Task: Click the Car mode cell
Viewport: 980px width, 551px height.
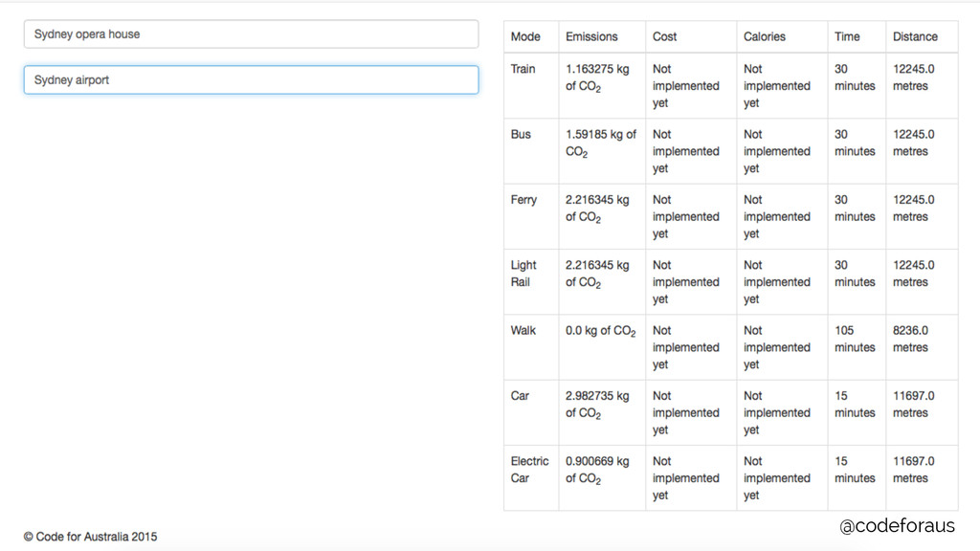Action: 520,396
